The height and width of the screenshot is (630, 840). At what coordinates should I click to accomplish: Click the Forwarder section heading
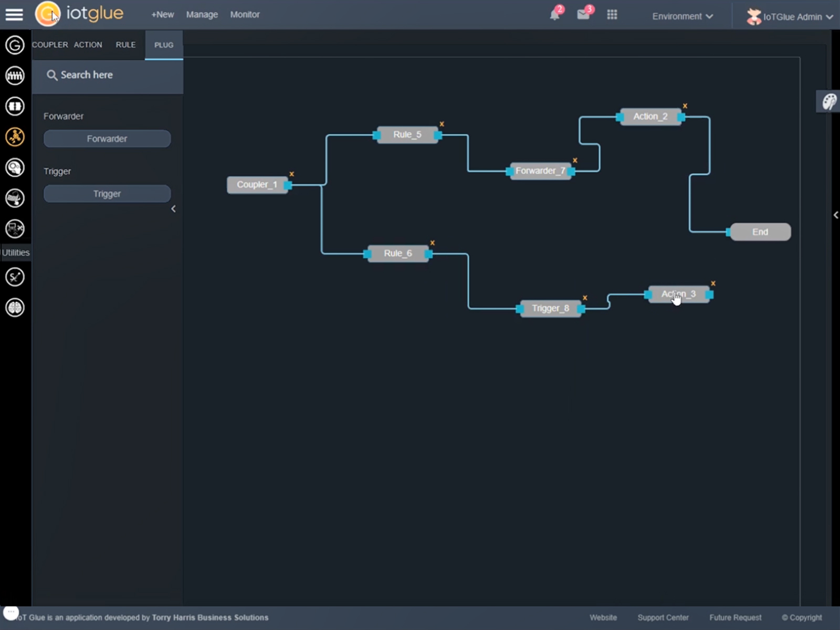pos(64,116)
